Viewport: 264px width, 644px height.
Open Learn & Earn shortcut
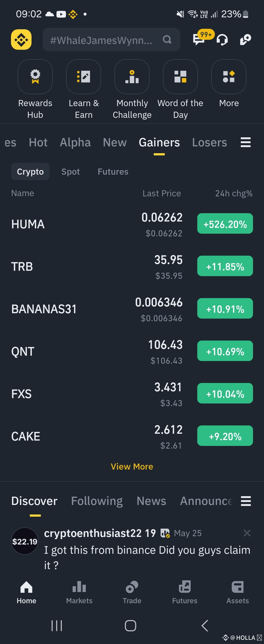(x=83, y=77)
